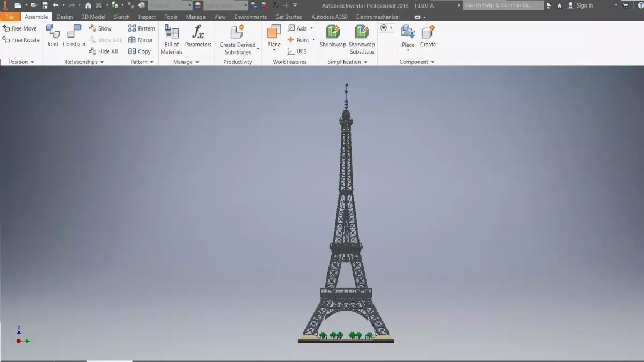Choose the Mirror component tool
Viewport: 644px width, 362px height.
[141, 40]
